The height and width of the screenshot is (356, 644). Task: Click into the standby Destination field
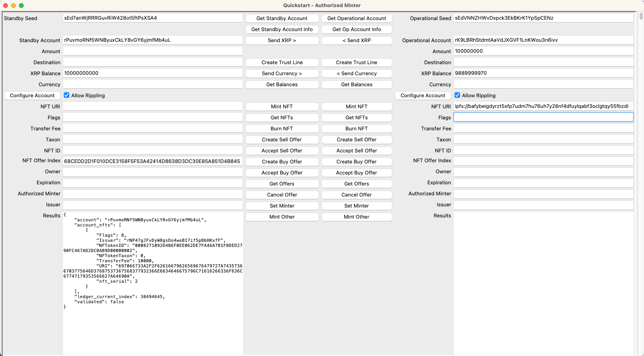pos(153,62)
